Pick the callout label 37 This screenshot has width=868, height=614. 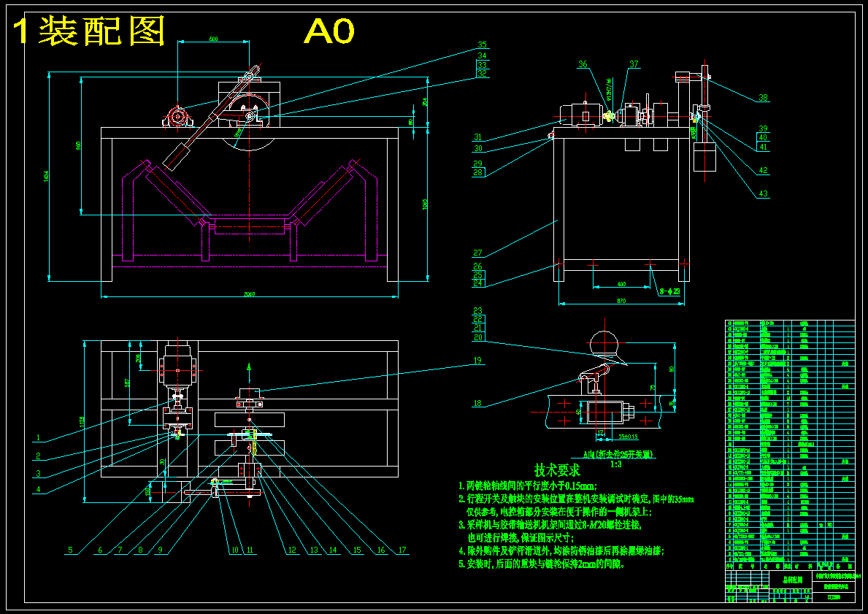[x=634, y=64]
